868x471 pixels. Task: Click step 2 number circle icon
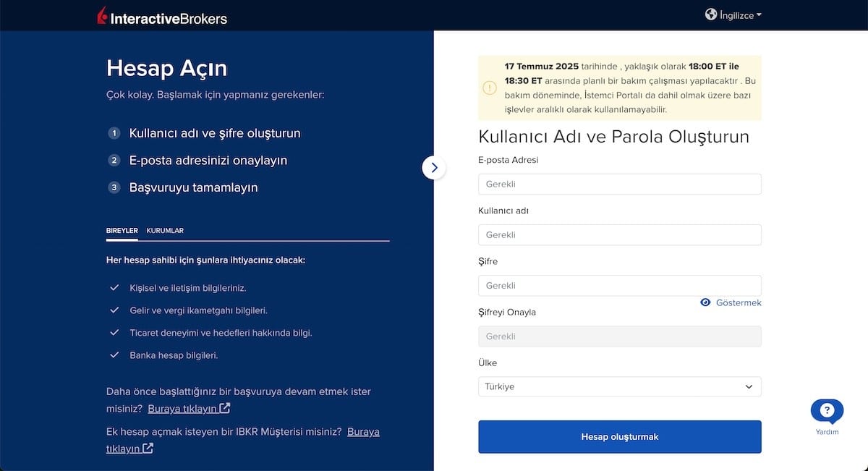(114, 160)
